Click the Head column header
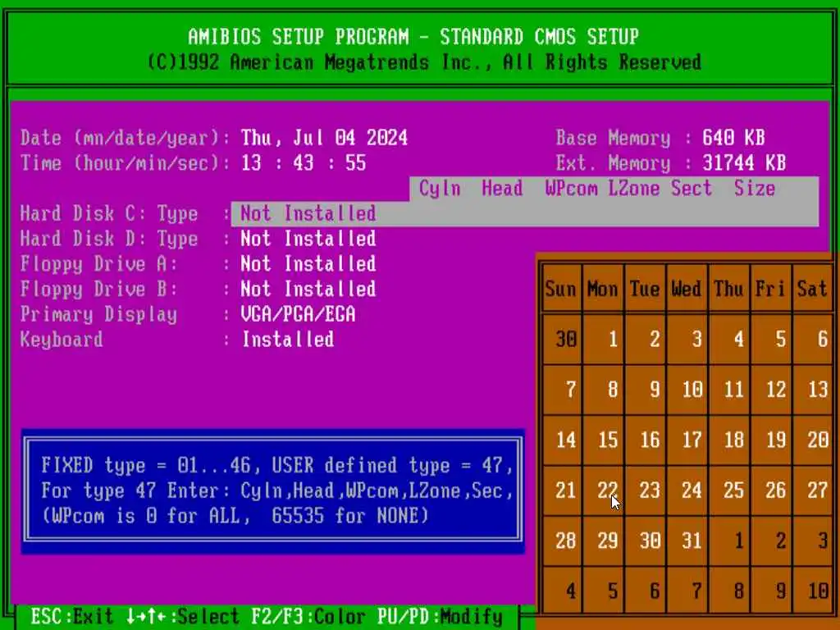 click(x=502, y=188)
